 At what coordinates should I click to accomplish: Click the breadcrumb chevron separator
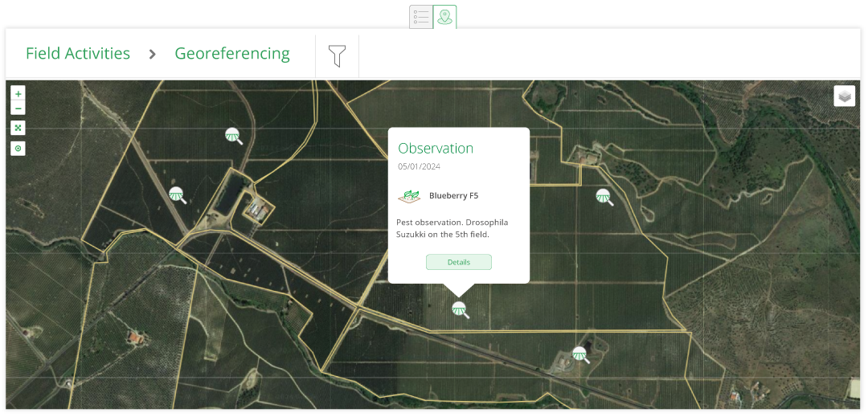(x=153, y=54)
